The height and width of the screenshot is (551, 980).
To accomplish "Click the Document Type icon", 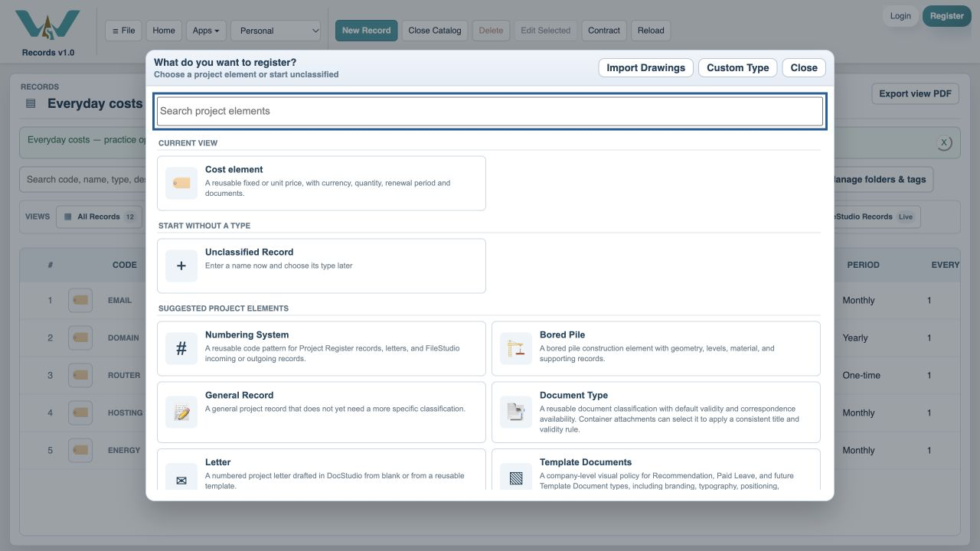I will 516,412.
